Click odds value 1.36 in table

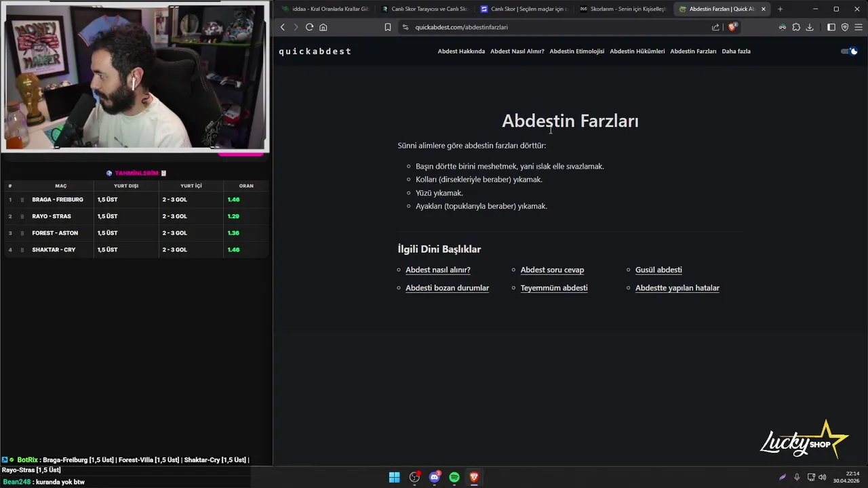click(x=233, y=233)
